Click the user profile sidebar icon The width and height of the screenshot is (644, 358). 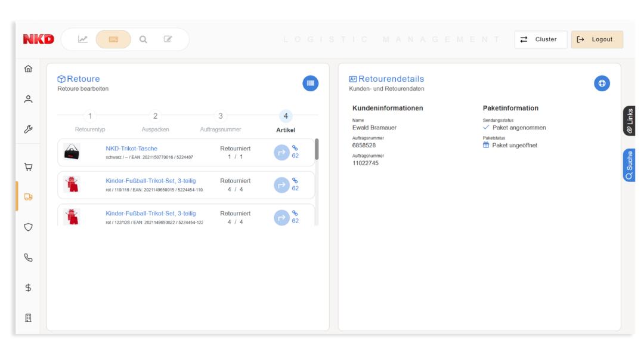(x=28, y=99)
